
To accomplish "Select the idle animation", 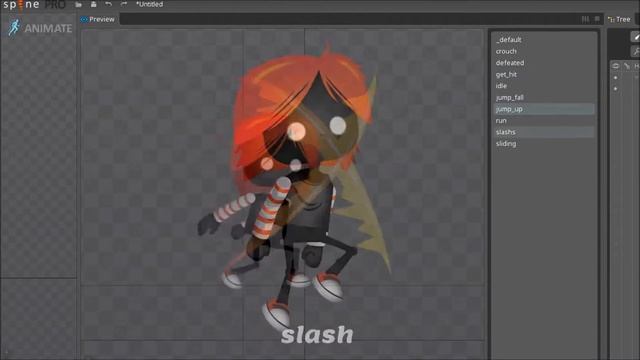I will [544, 86].
